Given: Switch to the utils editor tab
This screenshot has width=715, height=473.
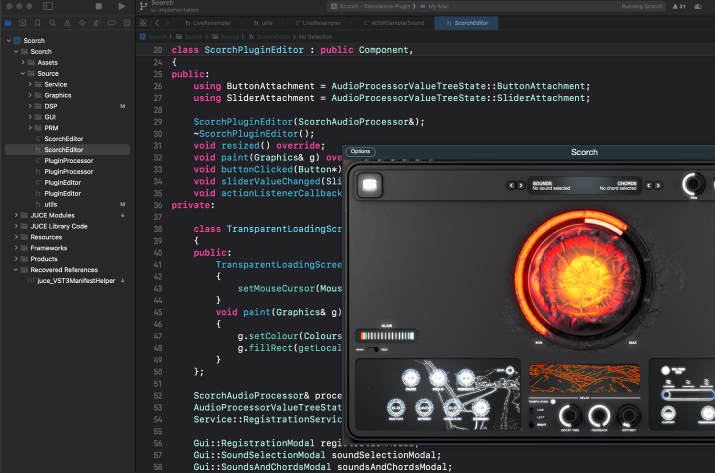Looking at the screenshot, I should [x=266, y=21].
